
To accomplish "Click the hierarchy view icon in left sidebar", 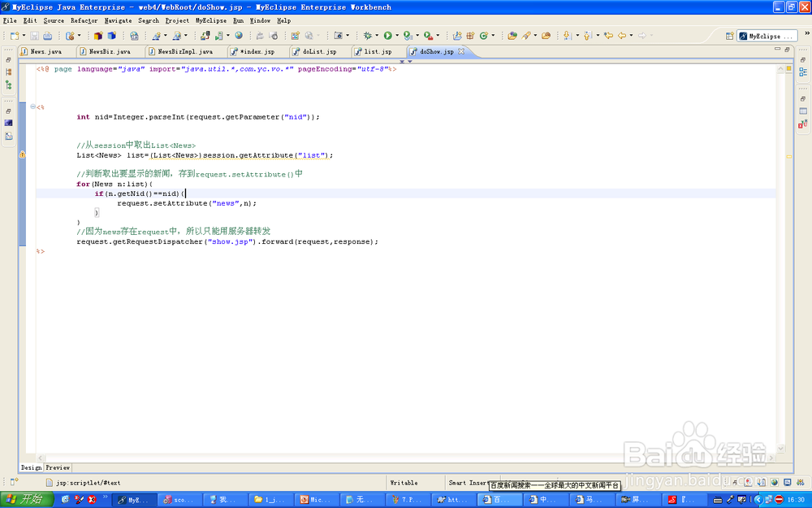I will click(x=8, y=85).
